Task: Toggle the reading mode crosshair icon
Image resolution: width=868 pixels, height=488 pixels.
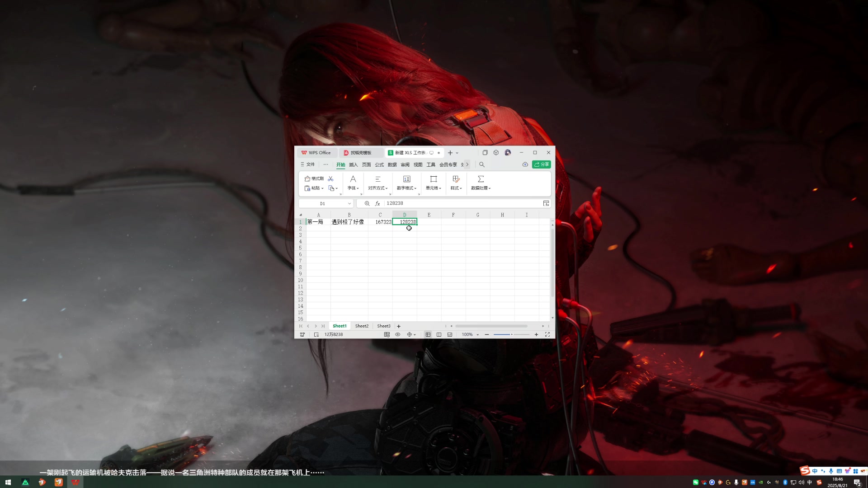Action: (409, 334)
